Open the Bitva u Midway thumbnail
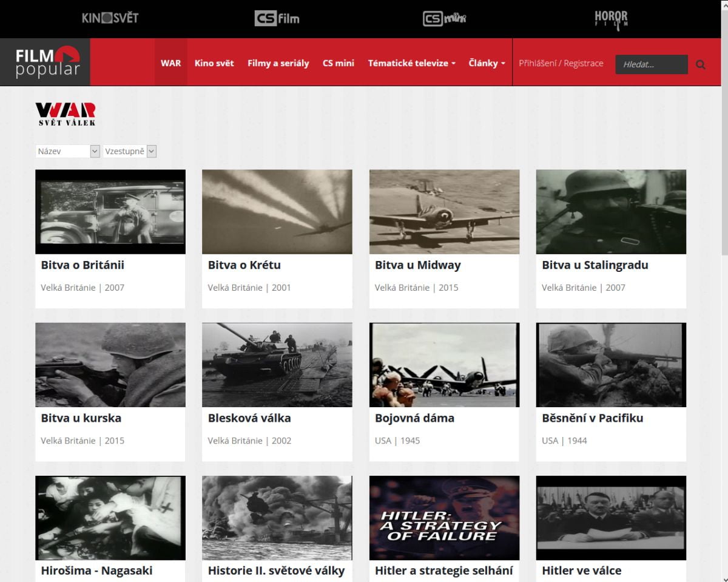This screenshot has height=582, width=728. [x=444, y=212]
